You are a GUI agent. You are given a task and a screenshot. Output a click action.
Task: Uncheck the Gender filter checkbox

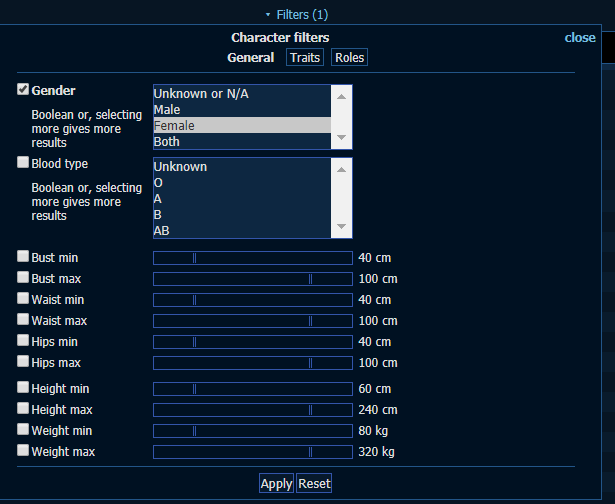pyautogui.click(x=23, y=90)
